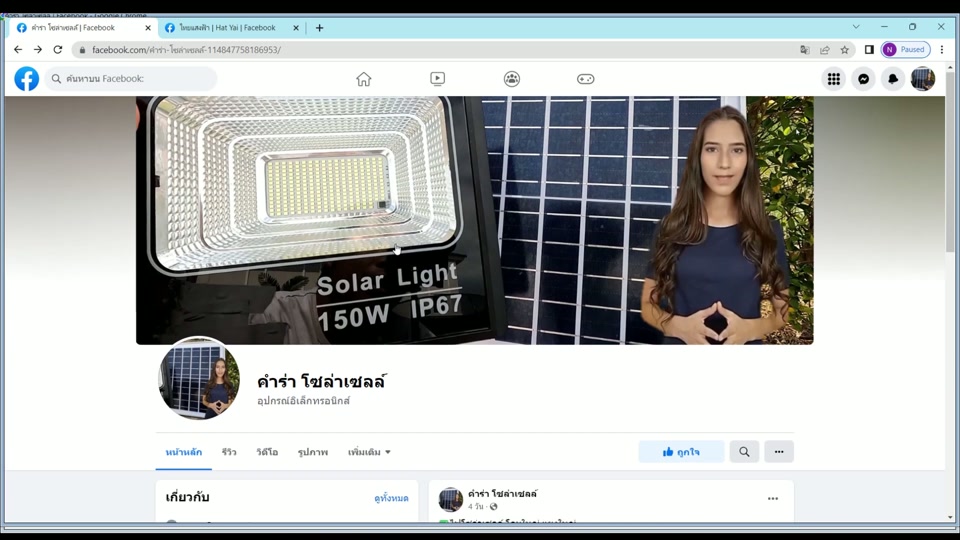Switch to the วิดีโอ tab
This screenshot has width=960, height=540.
267,452
